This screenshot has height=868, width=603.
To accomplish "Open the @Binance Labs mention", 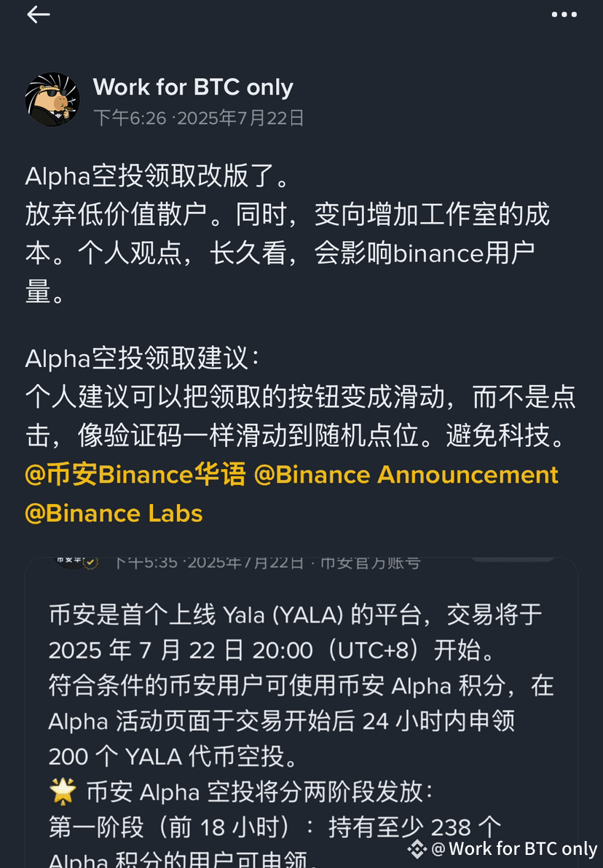I will pos(114,513).
